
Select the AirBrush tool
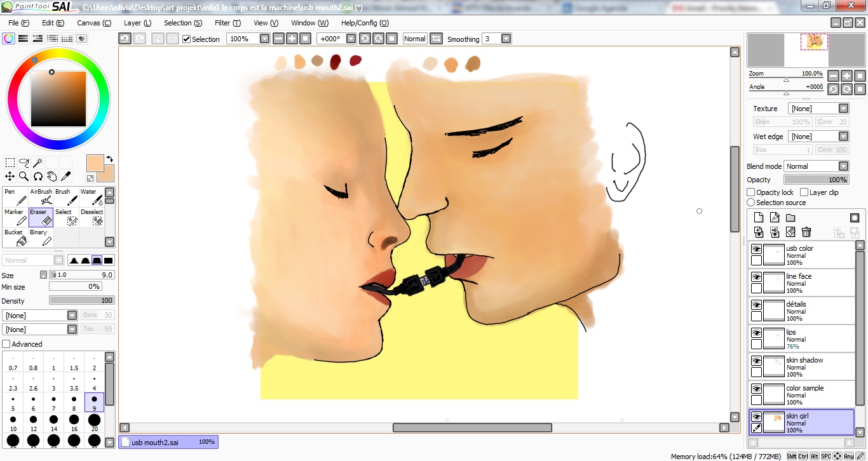pyautogui.click(x=41, y=197)
